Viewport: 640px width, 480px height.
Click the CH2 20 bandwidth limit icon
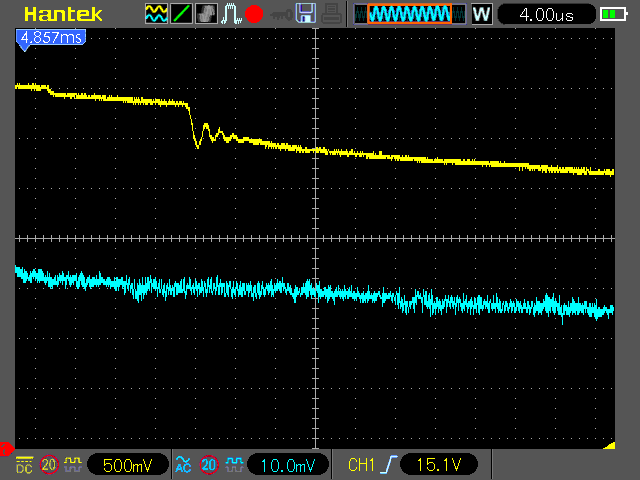pos(209,465)
